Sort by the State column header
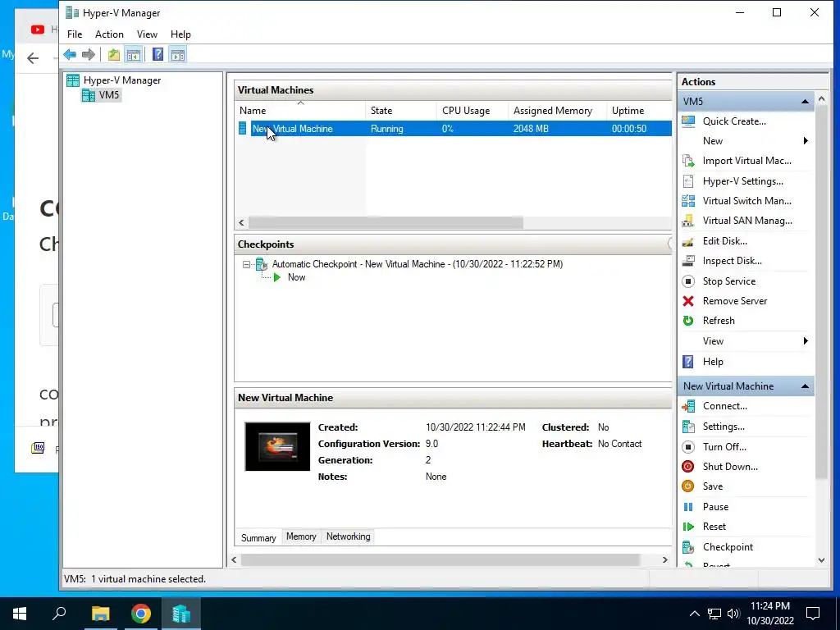 (401, 111)
